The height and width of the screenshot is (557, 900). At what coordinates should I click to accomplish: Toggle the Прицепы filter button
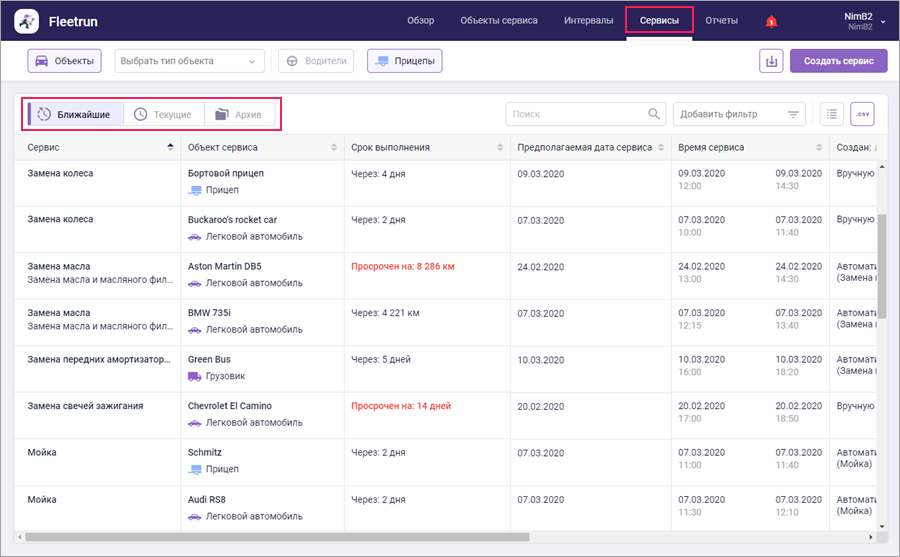[x=405, y=61]
